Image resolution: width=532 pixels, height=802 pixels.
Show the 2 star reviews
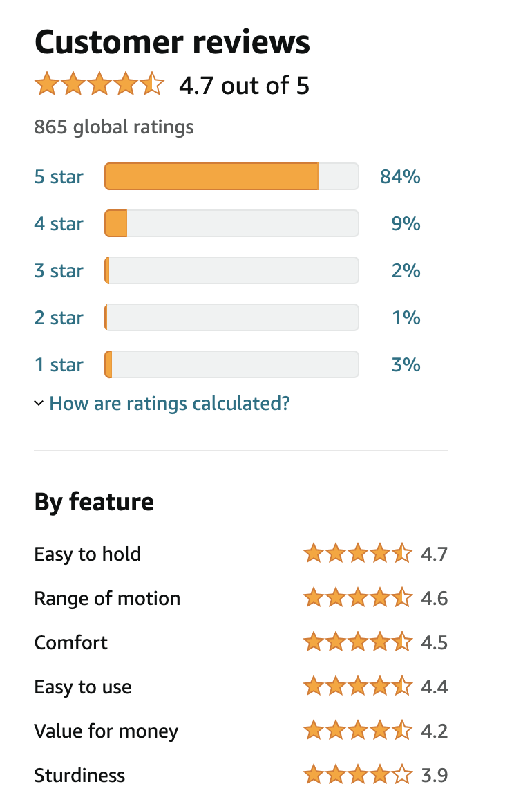pyautogui.click(x=59, y=318)
